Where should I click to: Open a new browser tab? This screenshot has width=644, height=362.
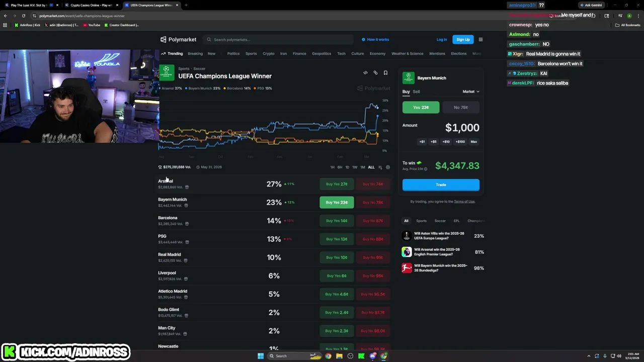(186, 5)
